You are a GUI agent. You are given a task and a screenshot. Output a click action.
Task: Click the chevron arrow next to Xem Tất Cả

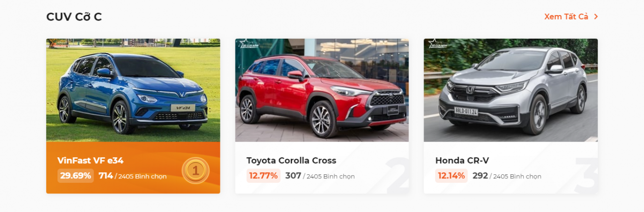pyautogui.click(x=596, y=17)
